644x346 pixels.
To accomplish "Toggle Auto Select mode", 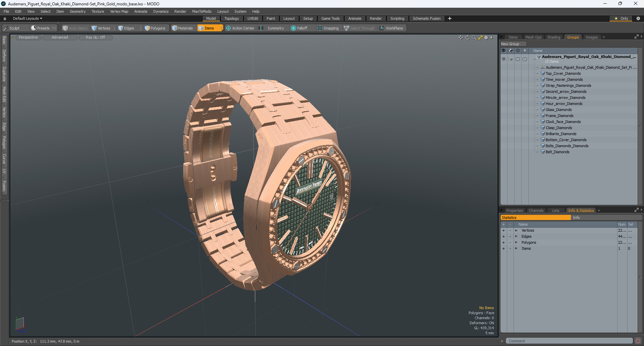I will pos(75,28).
